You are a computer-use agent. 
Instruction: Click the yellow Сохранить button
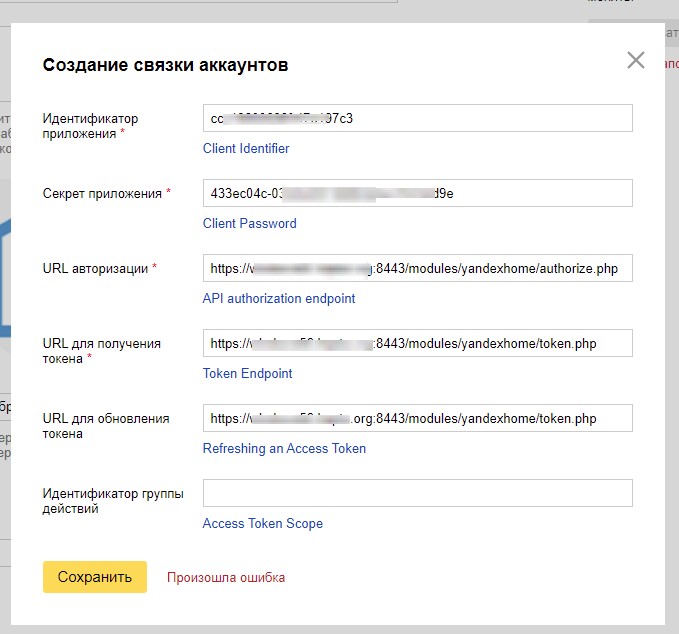[95, 577]
